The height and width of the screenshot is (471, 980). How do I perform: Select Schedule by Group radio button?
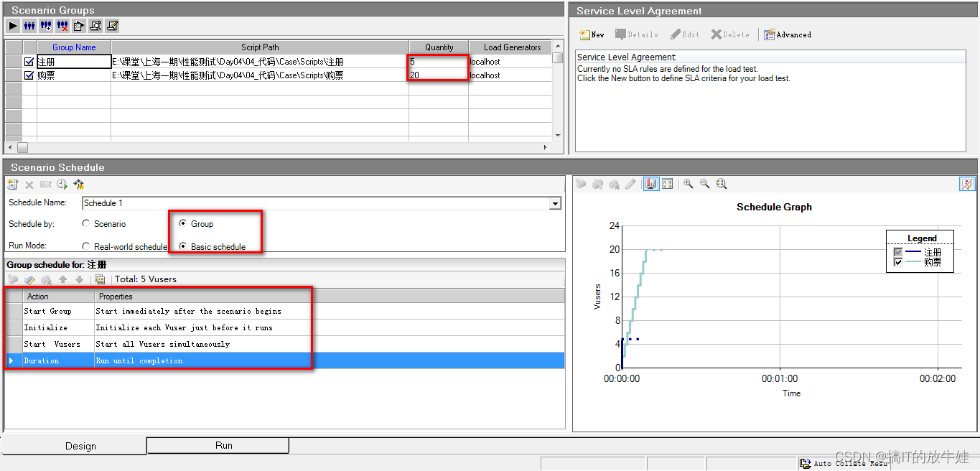pyautogui.click(x=183, y=224)
